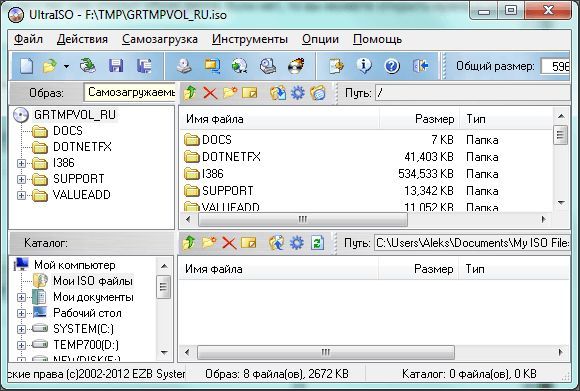
Task: Expand the I386 folder in image tree
Action: 21,163
